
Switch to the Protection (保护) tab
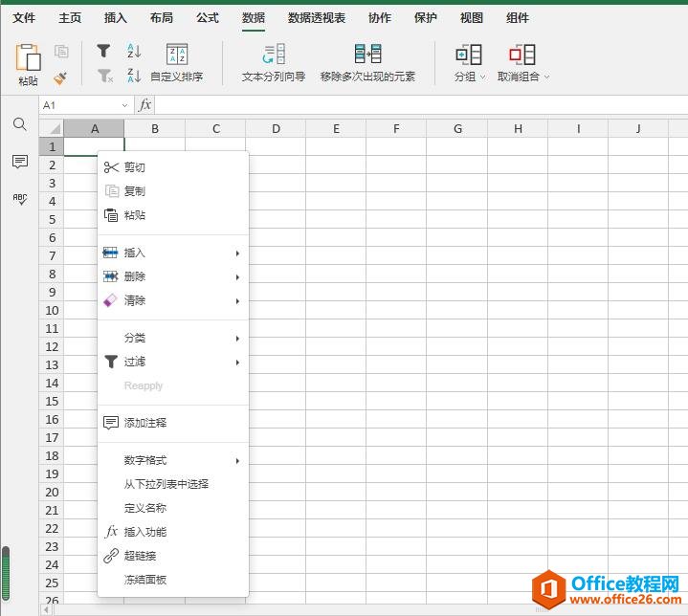click(x=426, y=18)
